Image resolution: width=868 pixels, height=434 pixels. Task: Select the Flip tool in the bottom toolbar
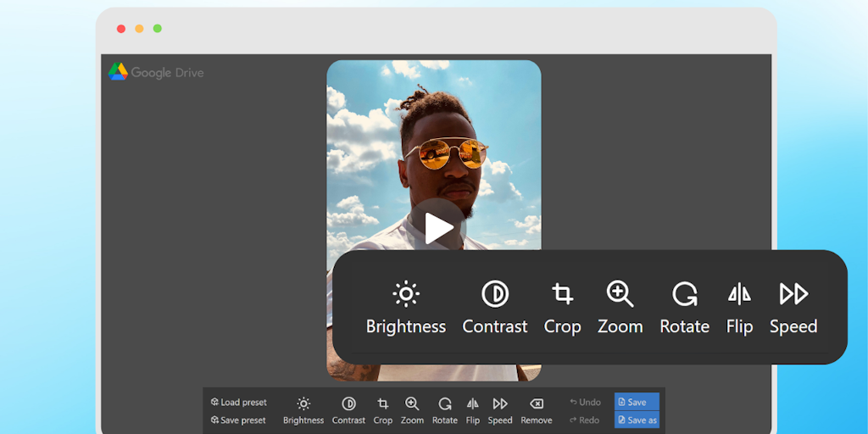click(472, 404)
